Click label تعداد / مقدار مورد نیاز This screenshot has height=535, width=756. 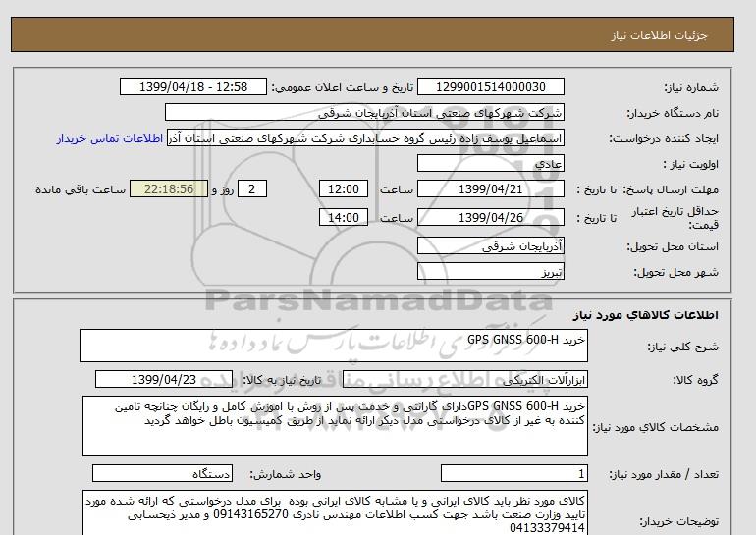click(x=664, y=475)
